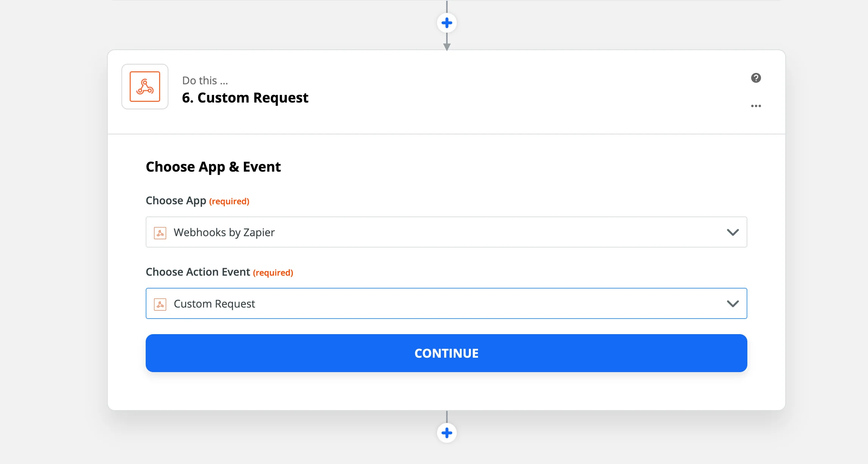This screenshot has width=868, height=464.
Task: Collapse the Choose App & Event section heading
Action: [x=213, y=167]
